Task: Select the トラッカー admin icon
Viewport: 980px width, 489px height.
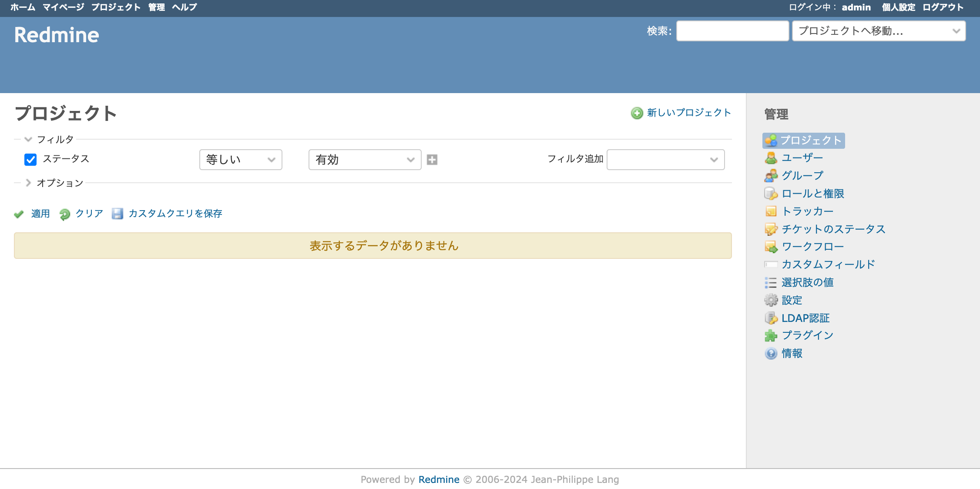Action: click(x=772, y=211)
